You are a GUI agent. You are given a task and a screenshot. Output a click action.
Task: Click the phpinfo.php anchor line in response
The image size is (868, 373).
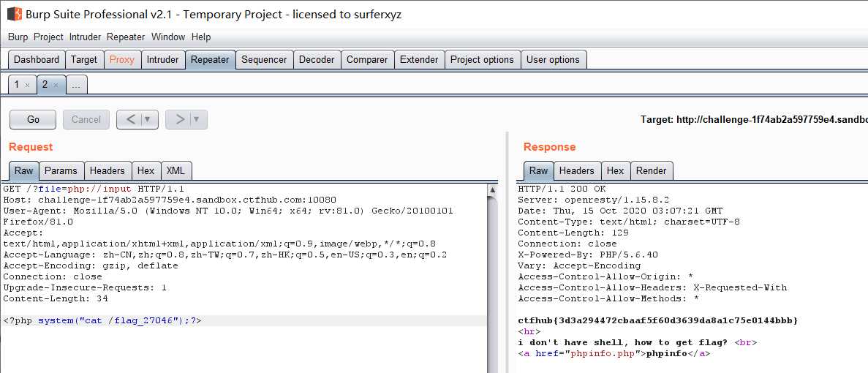tap(614, 354)
